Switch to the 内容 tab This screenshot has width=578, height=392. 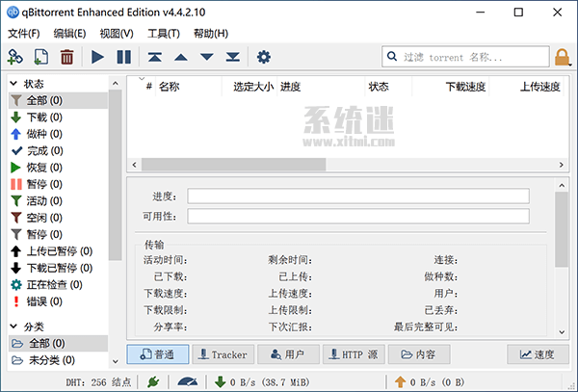[419, 354]
